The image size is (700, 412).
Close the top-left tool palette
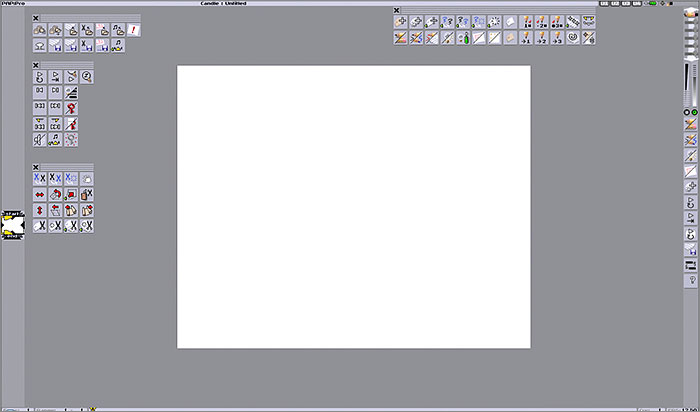[36, 18]
